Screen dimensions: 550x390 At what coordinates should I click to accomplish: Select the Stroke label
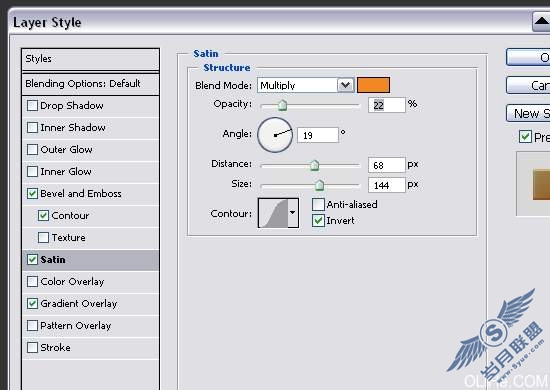55,348
